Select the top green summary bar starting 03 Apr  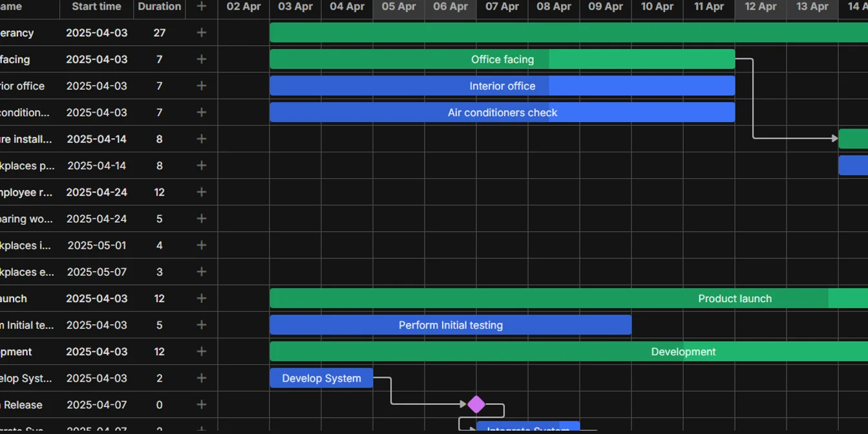(569, 33)
